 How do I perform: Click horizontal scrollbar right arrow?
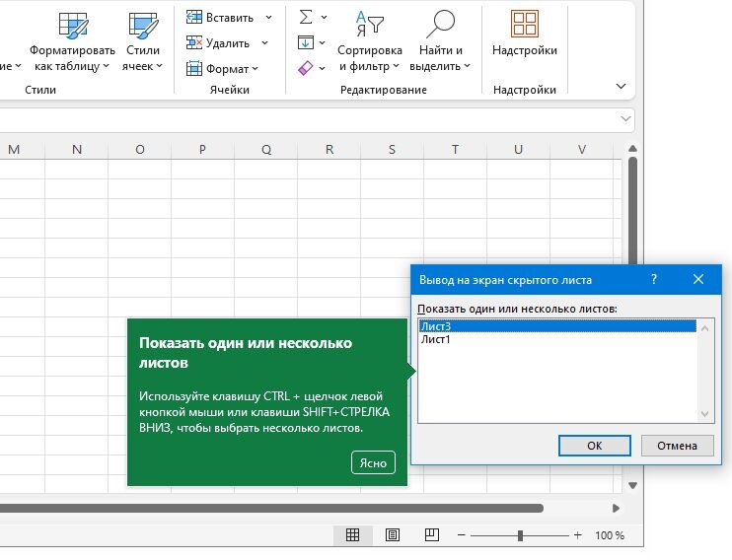tap(617, 508)
